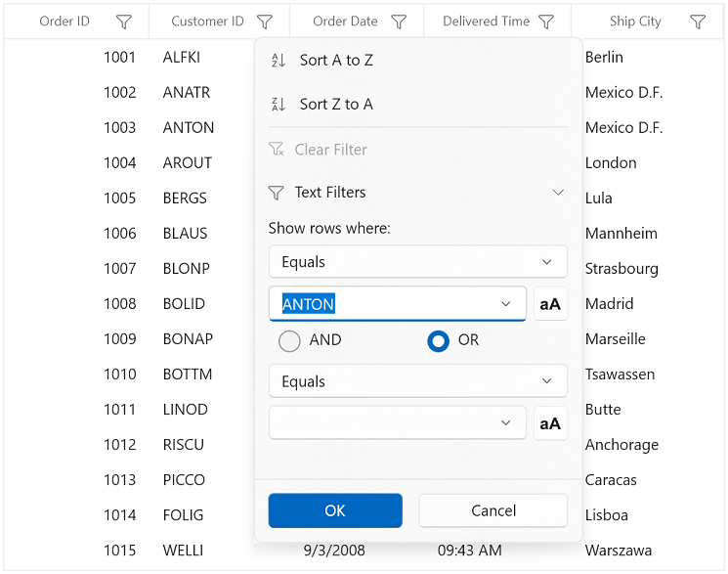Expand the empty second value dropdown arrow
Screen dimensions: 728x574
click(505, 423)
